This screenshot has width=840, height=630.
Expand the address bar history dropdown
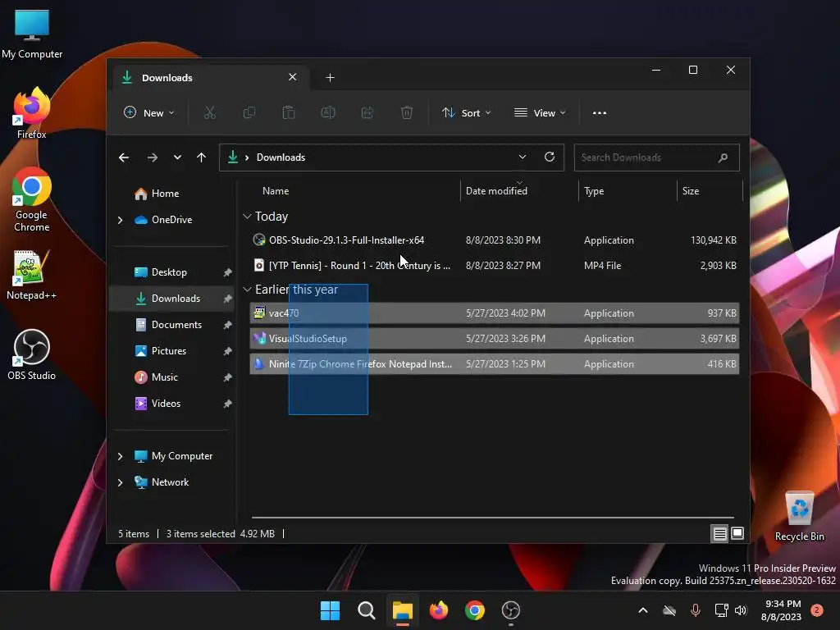(x=523, y=157)
